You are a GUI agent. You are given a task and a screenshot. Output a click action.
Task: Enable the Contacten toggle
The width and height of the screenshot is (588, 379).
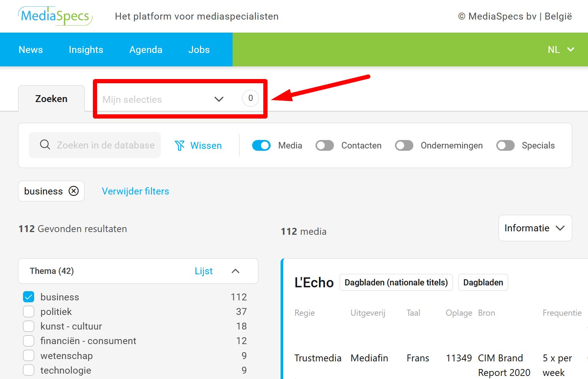point(325,145)
